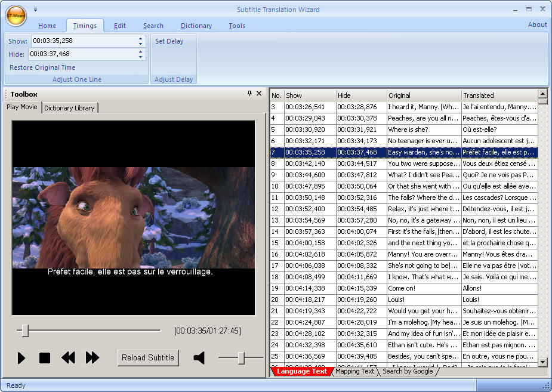Open the quick access toolbar dropdown arrow
This screenshot has width=552, height=392.
point(36,10)
